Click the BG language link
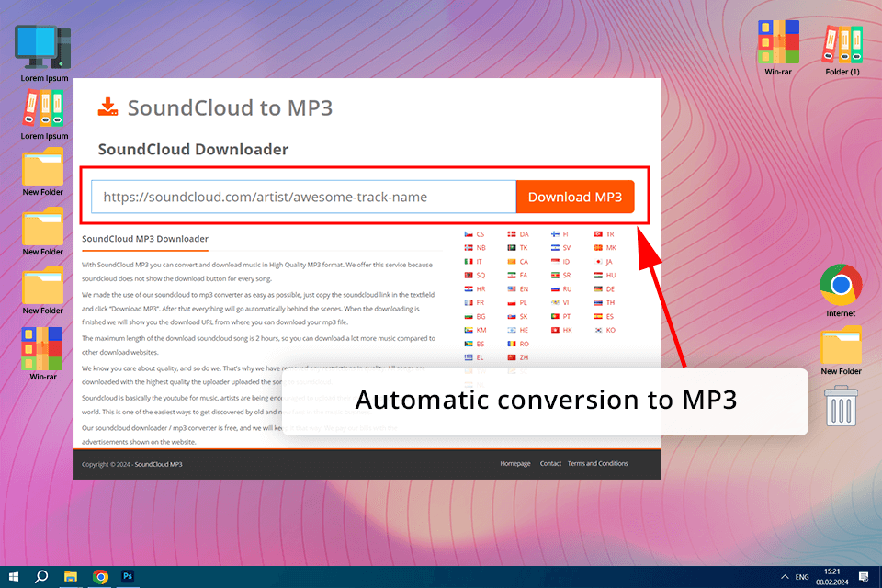The image size is (882, 588). point(481,316)
